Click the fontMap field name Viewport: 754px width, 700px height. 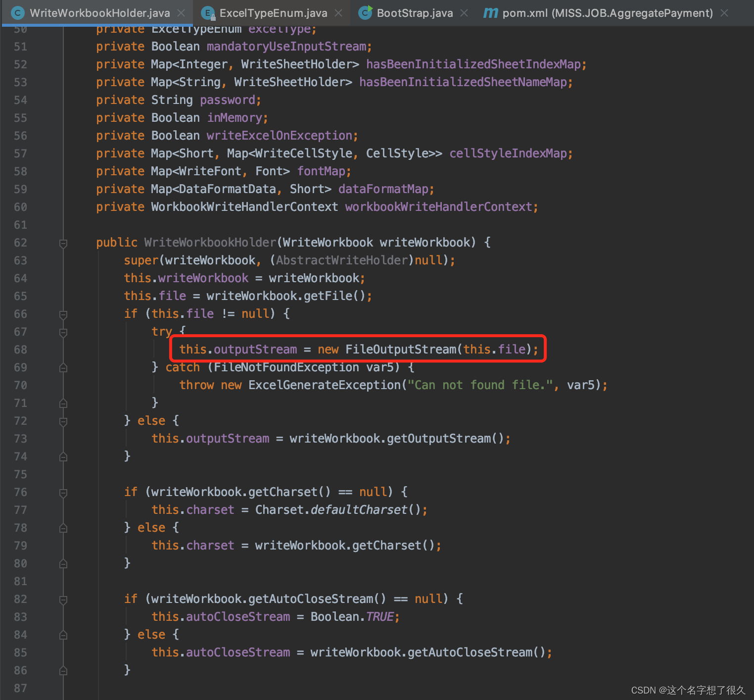coord(322,171)
